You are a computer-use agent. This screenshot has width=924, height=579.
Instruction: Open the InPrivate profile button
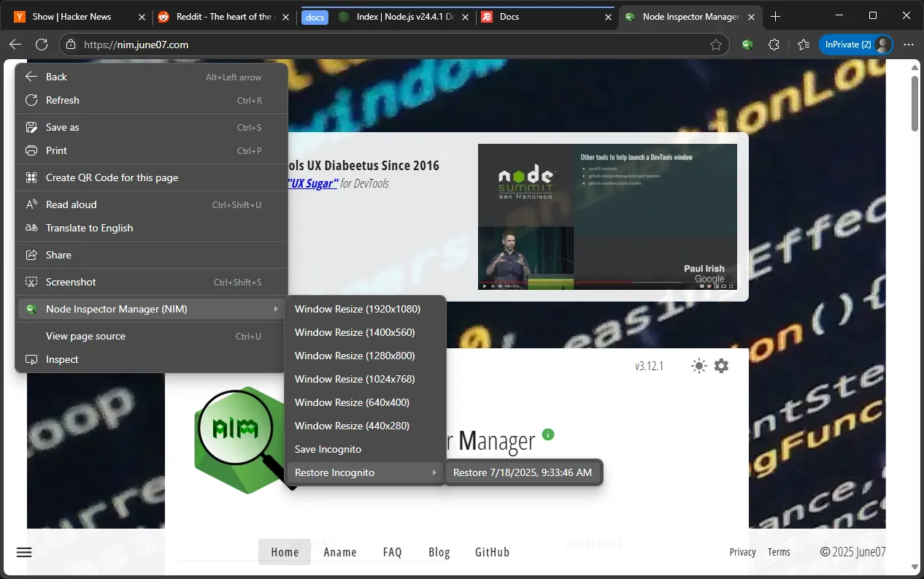click(x=856, y=45)
